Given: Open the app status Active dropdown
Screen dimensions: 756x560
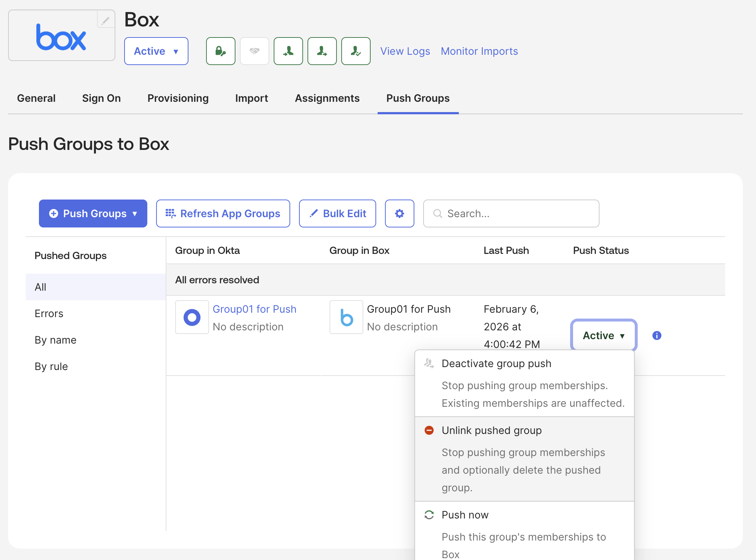Looking at the screenshot, I should click(156, 51).
